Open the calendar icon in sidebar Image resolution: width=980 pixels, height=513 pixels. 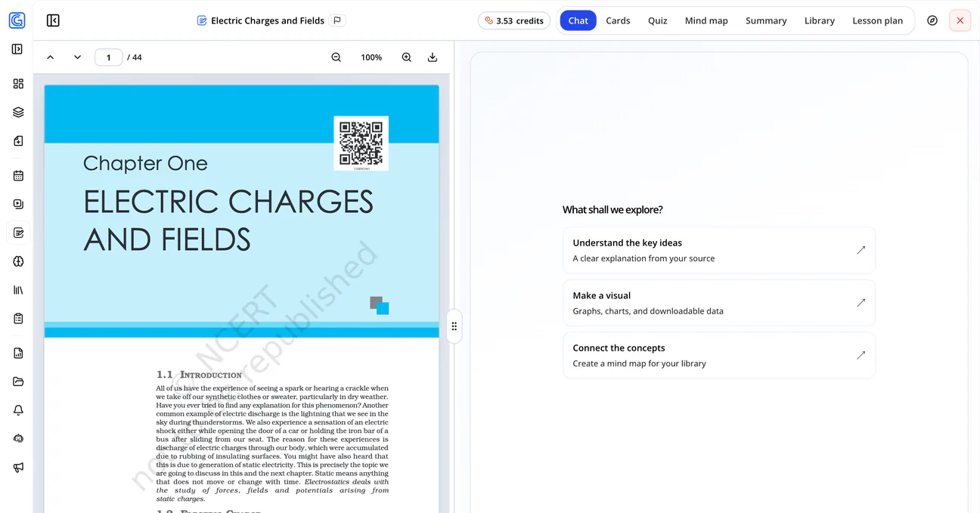[18, 175]
